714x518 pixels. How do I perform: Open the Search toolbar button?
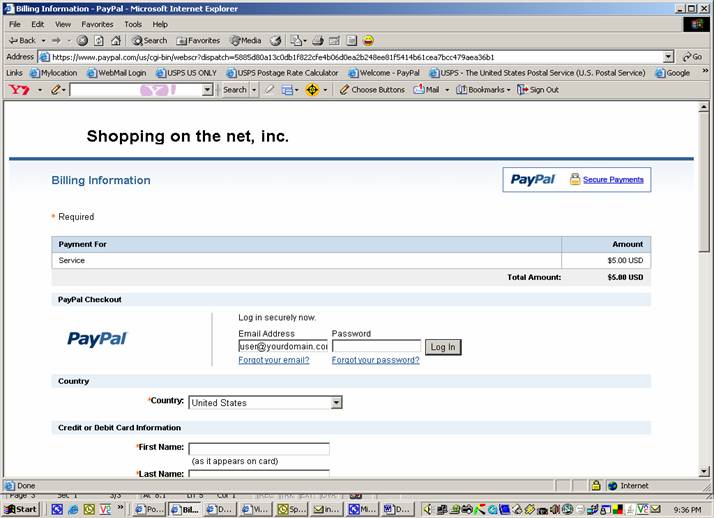coord(149,40)
